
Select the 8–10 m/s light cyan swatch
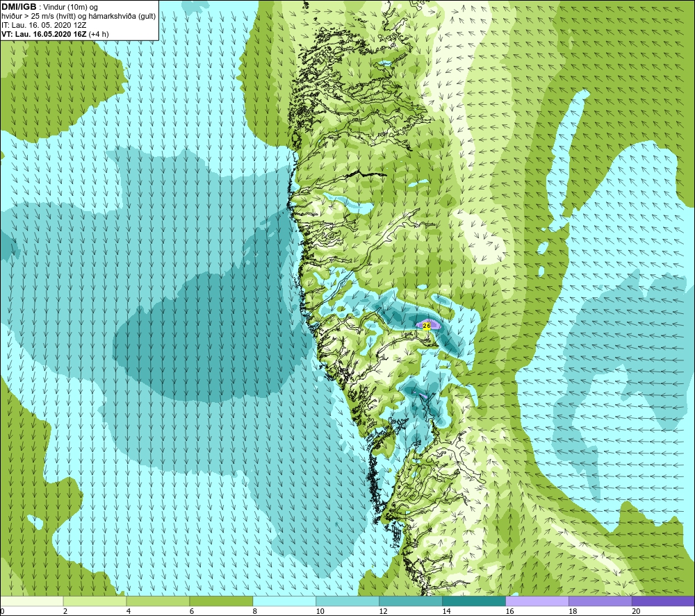click(x=284, y=601)
